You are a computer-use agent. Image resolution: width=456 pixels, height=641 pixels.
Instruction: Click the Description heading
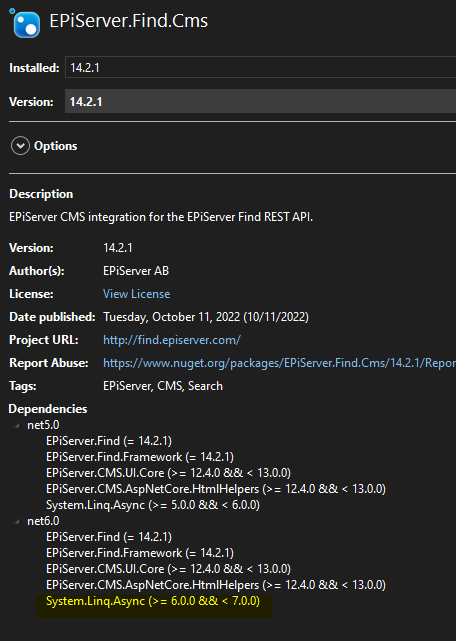pyautogui.click(x=41, y=194)
